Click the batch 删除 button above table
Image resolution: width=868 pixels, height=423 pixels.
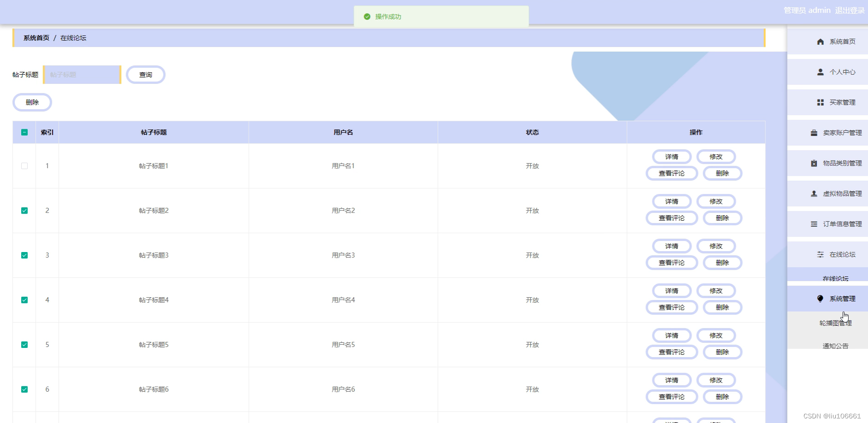point(32,102)
